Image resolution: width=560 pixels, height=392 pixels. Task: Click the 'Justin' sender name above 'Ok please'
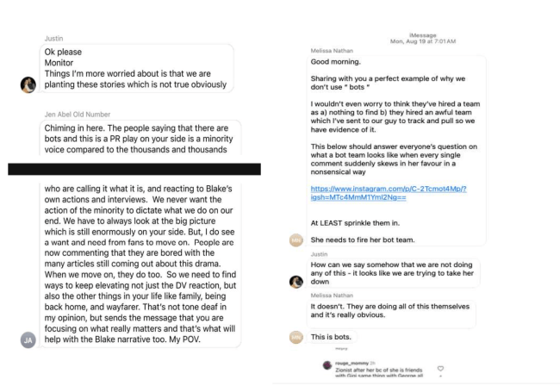pyautogui.click(x=54, y=38)
